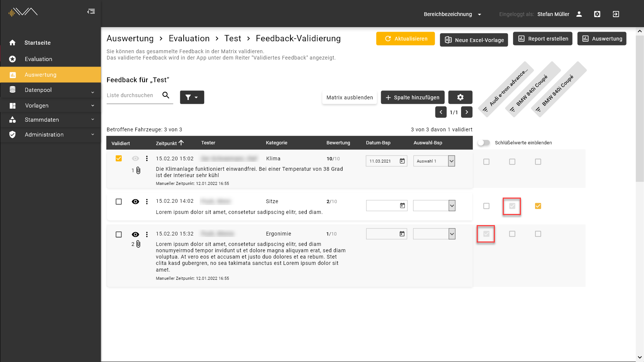Click Evaluation breadcrumb
644x362 pixels.
coord(189,38)
